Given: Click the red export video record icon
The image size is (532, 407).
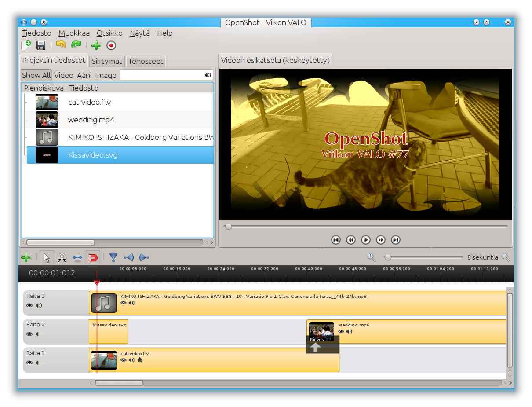Looking at the screenshot, I should pos(111,45).
